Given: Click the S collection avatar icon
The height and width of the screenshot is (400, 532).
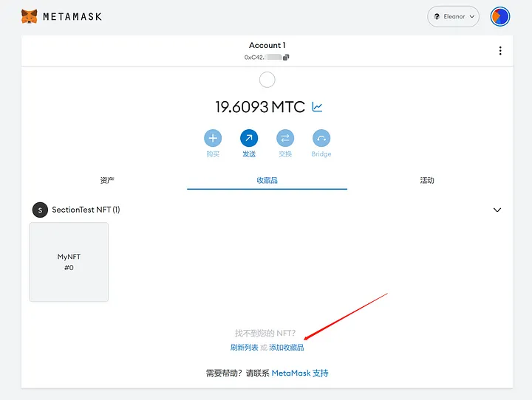Looking at the screenshot, I should [40, 210].
